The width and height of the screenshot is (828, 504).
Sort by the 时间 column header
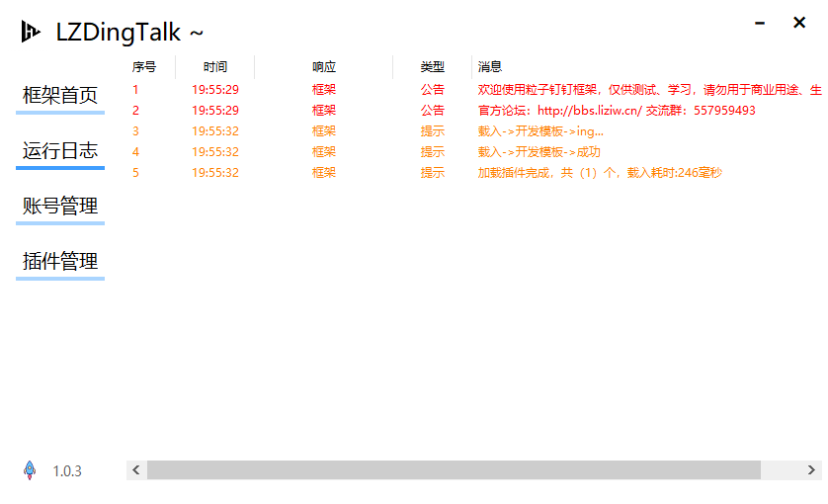(x=215, y=67)
